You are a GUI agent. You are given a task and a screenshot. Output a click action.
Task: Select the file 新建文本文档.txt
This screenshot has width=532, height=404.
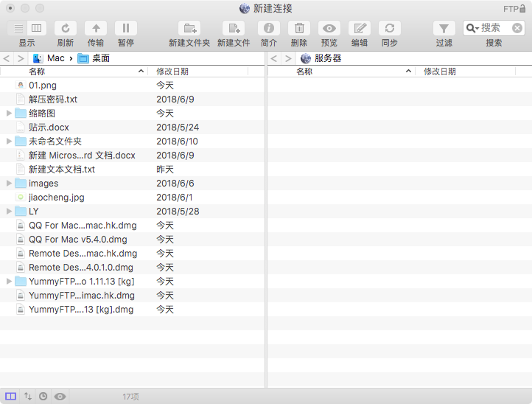tap(132, 170)
